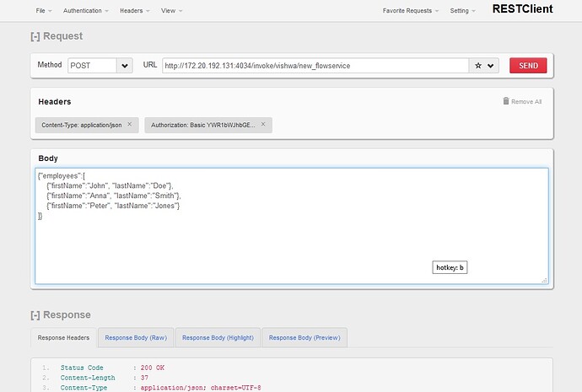Click the RESTClient logo title
The image size is (582, 392).
click(x=522, y=9)
